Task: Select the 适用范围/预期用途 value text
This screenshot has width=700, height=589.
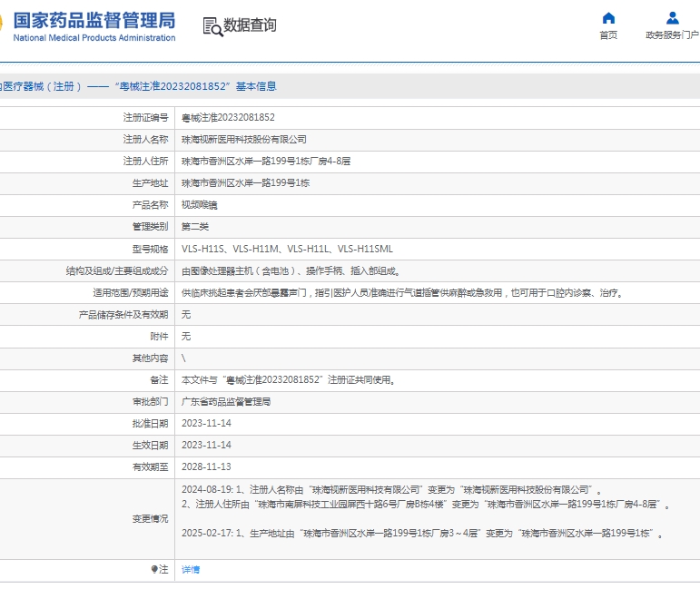Action: click(x=402, y=293)
